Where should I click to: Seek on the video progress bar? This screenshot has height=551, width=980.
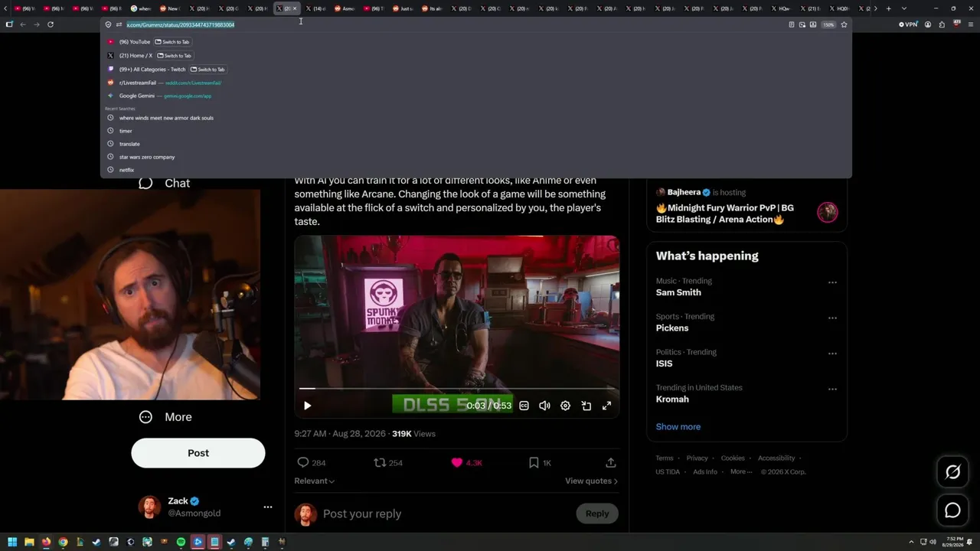click(457, 389)
